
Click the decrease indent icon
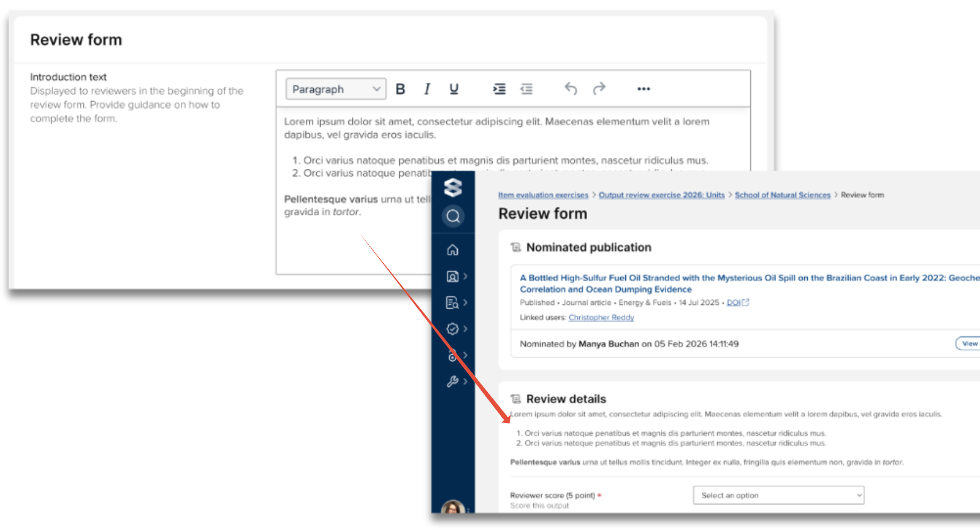click(527, 89)
